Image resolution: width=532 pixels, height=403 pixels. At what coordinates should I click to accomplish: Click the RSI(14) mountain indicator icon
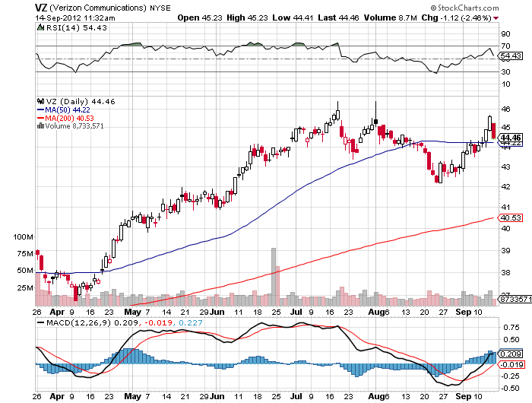(x=40, y=27)
